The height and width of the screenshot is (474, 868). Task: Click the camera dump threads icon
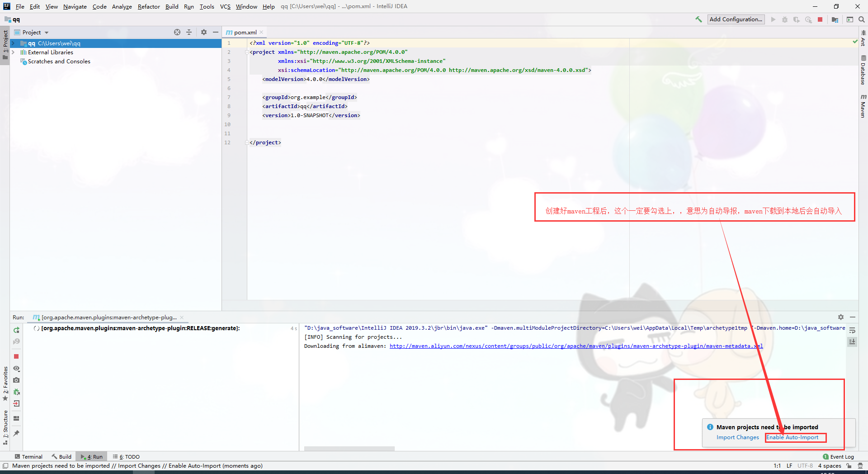point(16,380)
